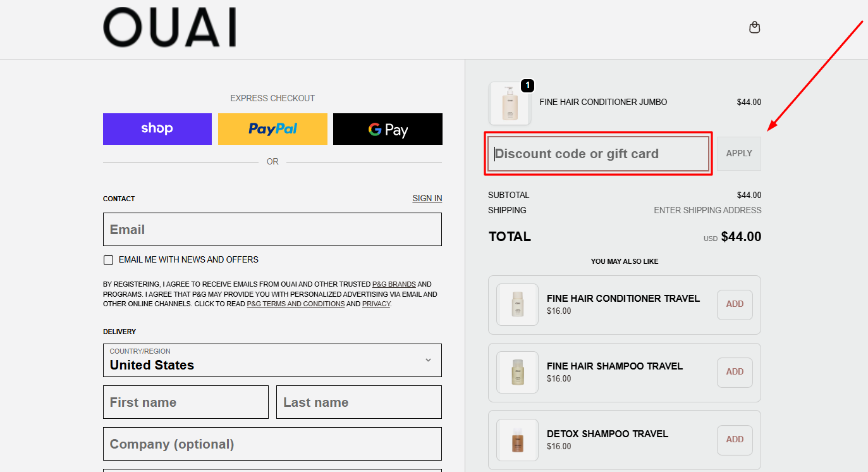The height and width of the screenshot is (472, 868).
Task: Read P&G Terms and Conditions link
Action: coord(296,304)
